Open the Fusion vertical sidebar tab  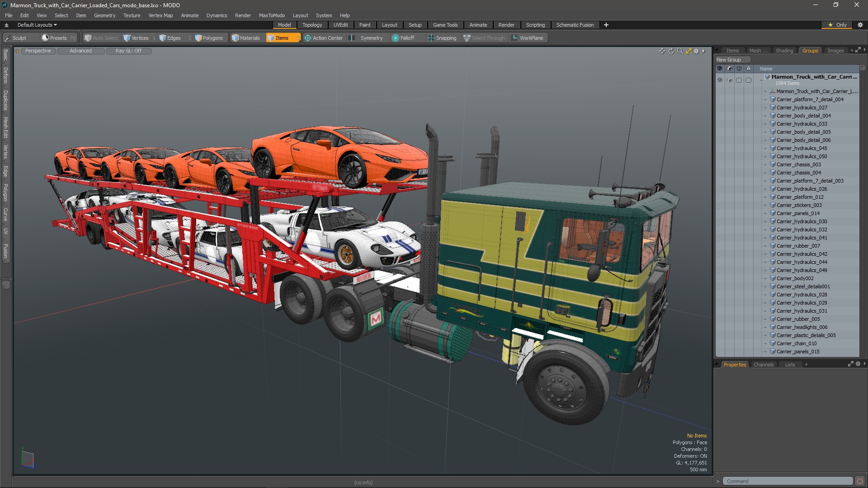(x=5, y=251)
